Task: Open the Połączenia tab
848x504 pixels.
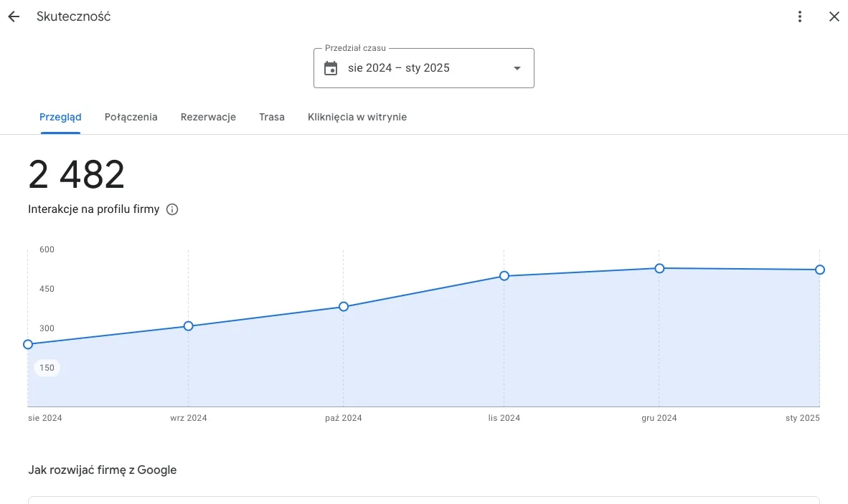Action: point(131,117)
